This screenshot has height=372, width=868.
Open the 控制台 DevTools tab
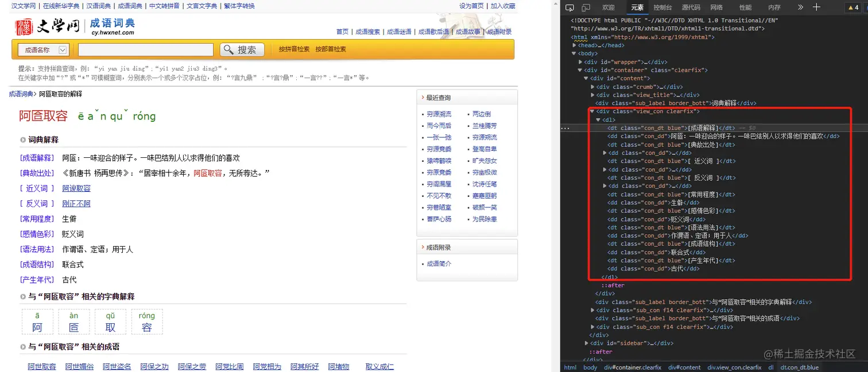(x=662, y=7)
